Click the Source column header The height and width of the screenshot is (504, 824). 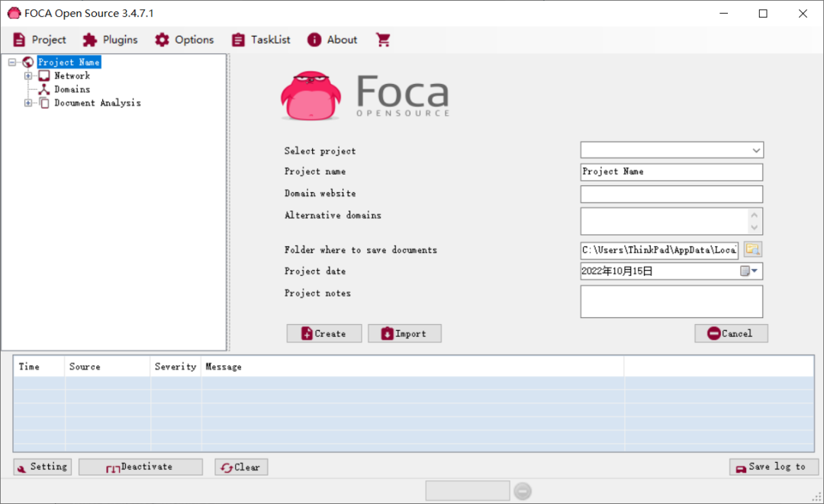(x=108, y=367)
